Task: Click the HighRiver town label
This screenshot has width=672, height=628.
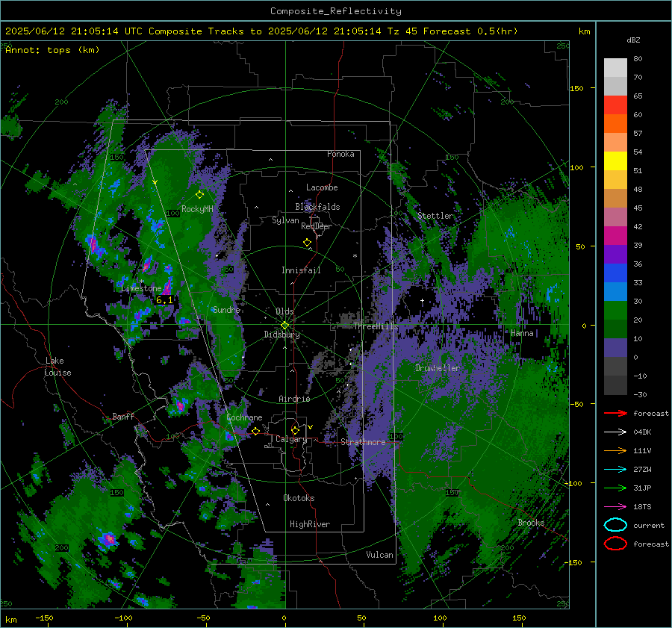Action: click(310, 524)
